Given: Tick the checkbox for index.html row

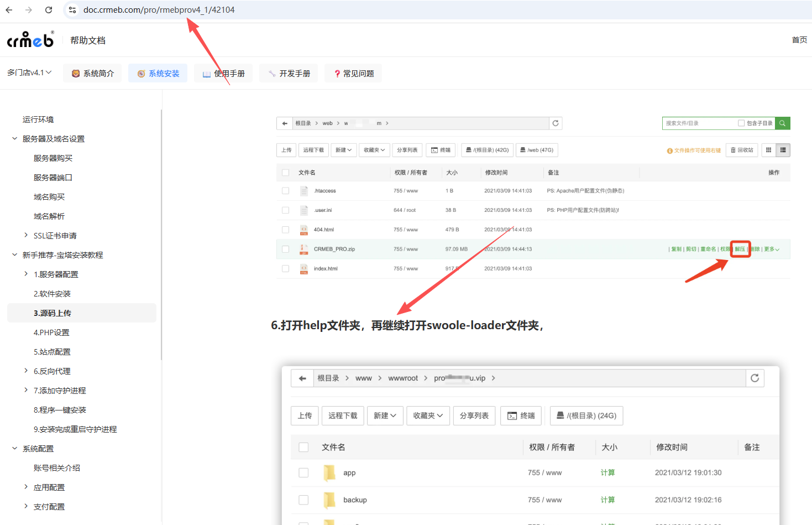Looking at the screenshot, I should [285, 269].
